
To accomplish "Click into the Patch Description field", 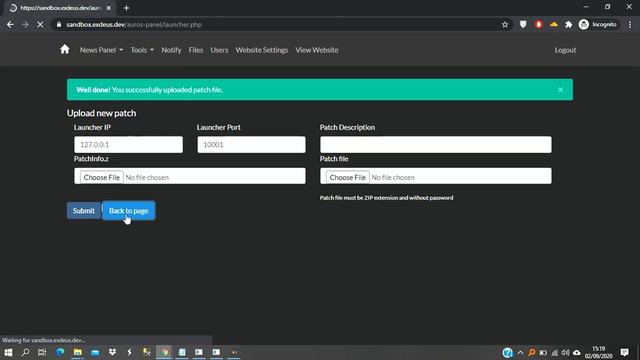I will [436, 144].
